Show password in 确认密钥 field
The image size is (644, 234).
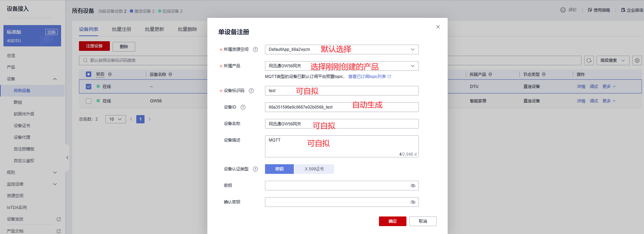(413, 202)
